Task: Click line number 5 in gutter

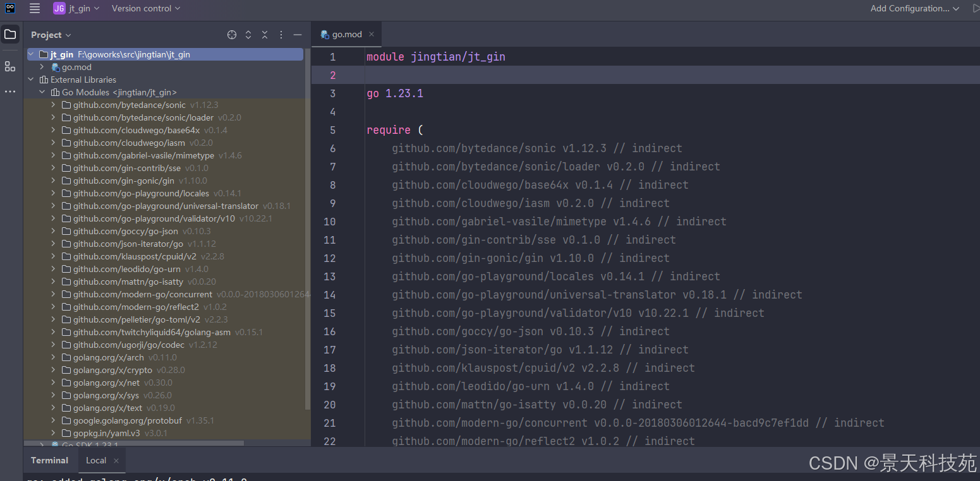Action: pos(332,130)
